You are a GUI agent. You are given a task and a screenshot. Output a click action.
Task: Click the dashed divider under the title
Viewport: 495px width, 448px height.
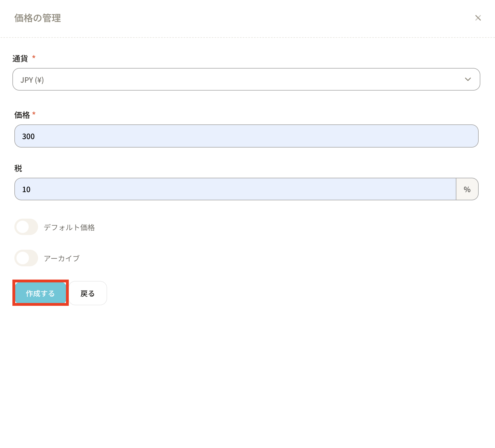pyautogui.click(x=248, y=38)
